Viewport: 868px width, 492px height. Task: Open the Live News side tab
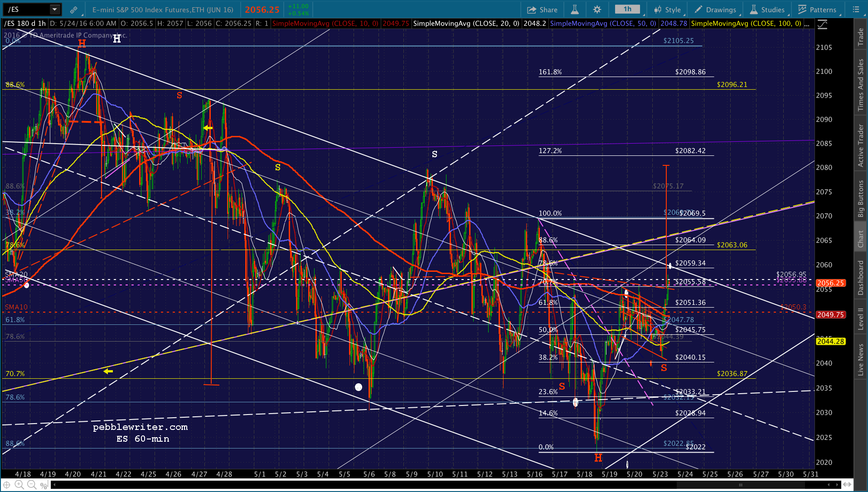click(x=860, y=359)
